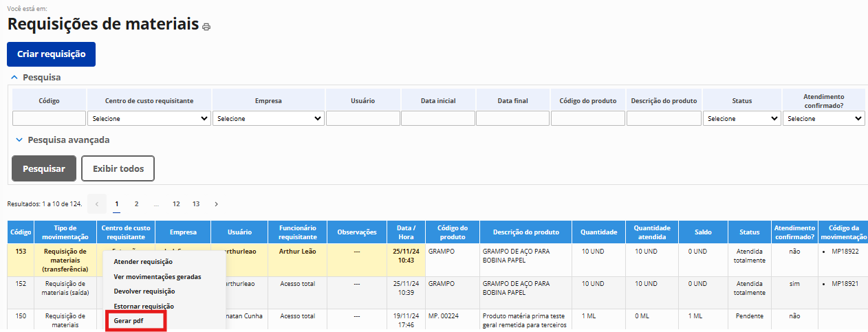
Task: Click the Data inicial field
Action: pos(438,118)
